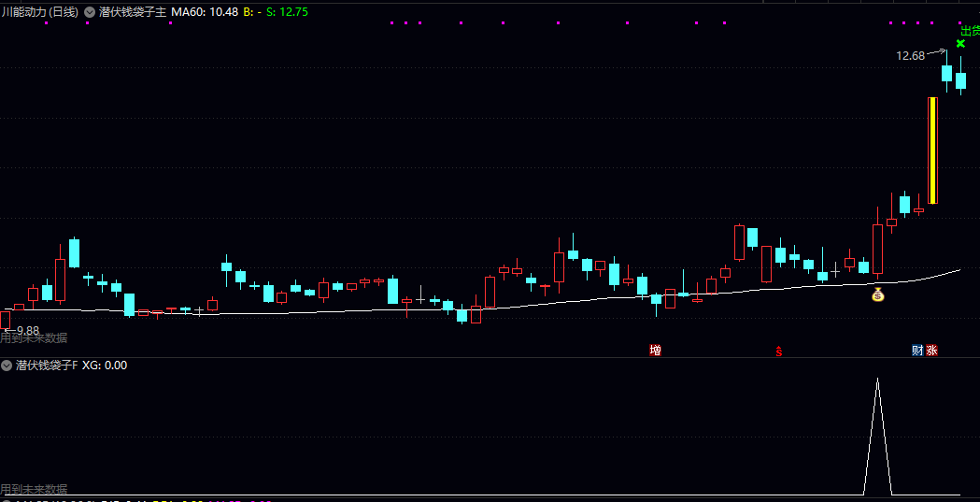Select the tall yellow limit-up candlestick
The width and height of the screenshot is (980, 502).
point(932,151)
